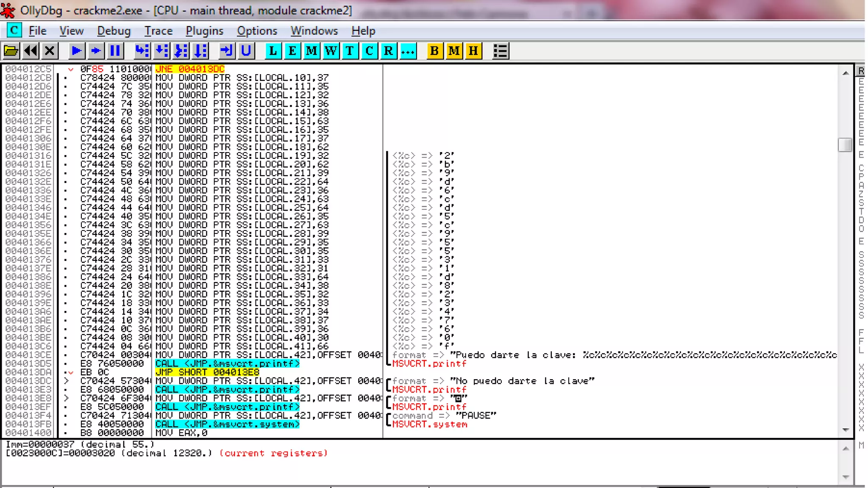Pause execution with the pause icon
The height and width of the screenshot is (488, 868).
click(x=115, y=51)
